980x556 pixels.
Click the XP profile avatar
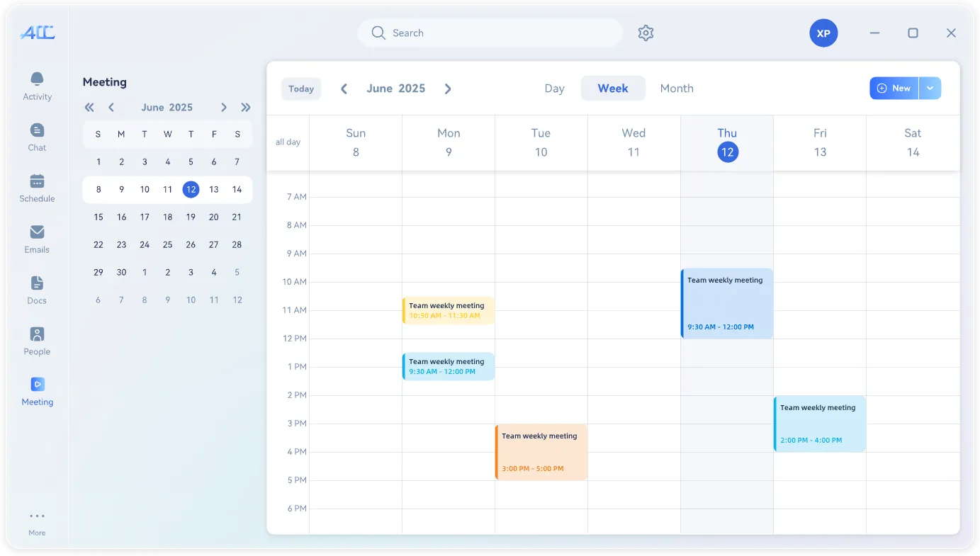pos(823,33)
